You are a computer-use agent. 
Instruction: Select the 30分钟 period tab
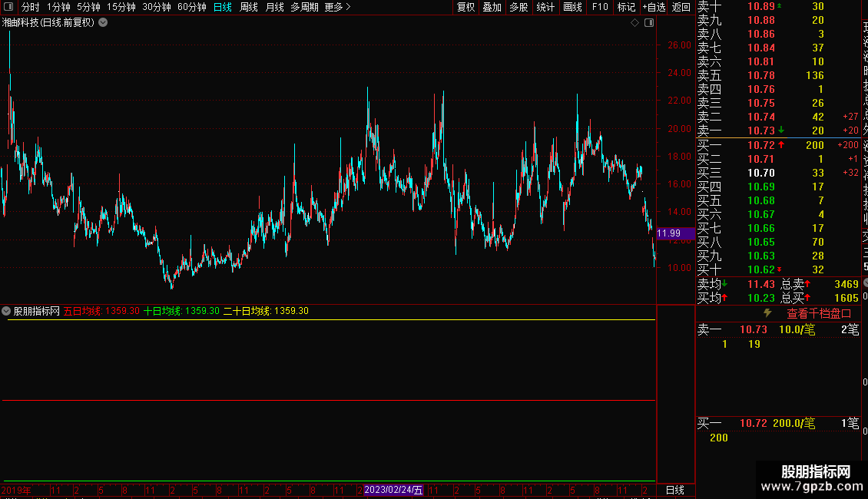click(157, 7)
